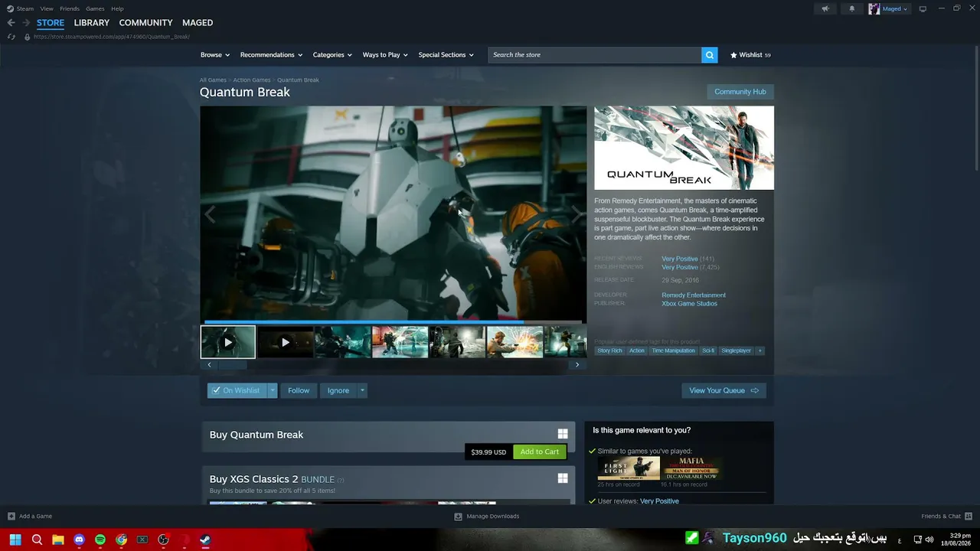Expand the wishlist options arrow
980x551 pixels.
pyautogui.click(x=272, y=390)
